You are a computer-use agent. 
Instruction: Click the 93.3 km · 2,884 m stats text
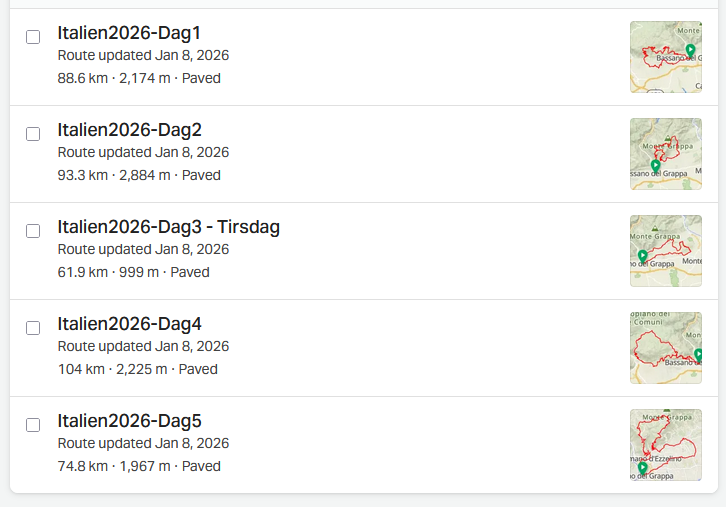pos(139,175)
